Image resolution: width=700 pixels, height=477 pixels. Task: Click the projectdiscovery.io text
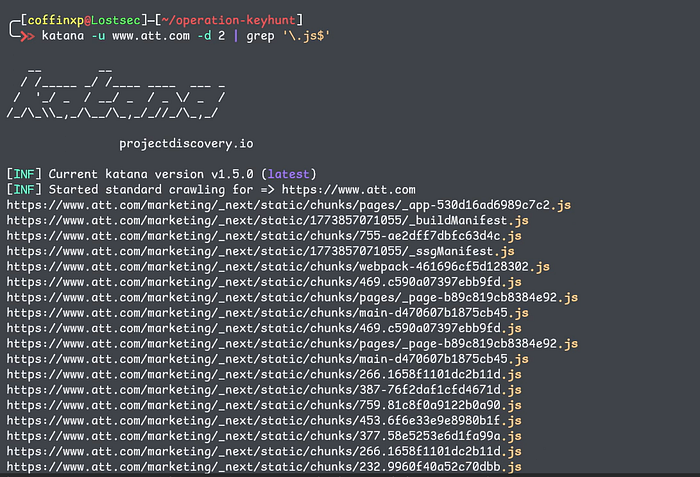click(x=186, y=144)
